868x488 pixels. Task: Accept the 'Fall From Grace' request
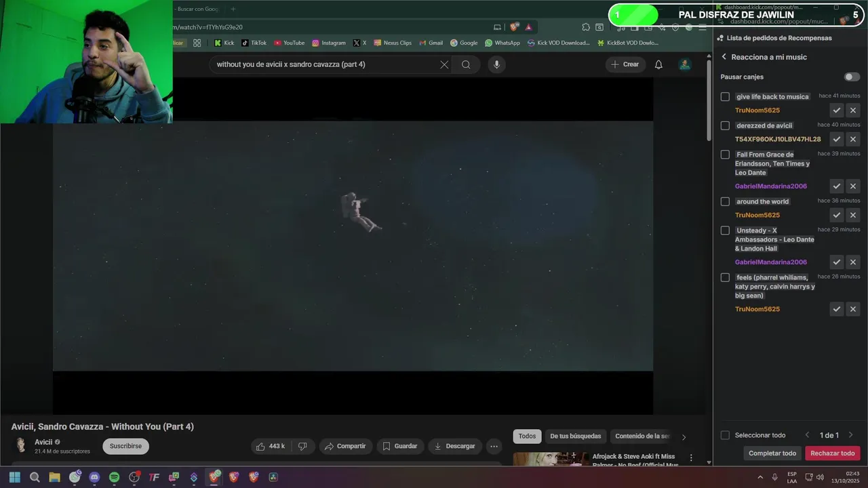pos(837,186)
